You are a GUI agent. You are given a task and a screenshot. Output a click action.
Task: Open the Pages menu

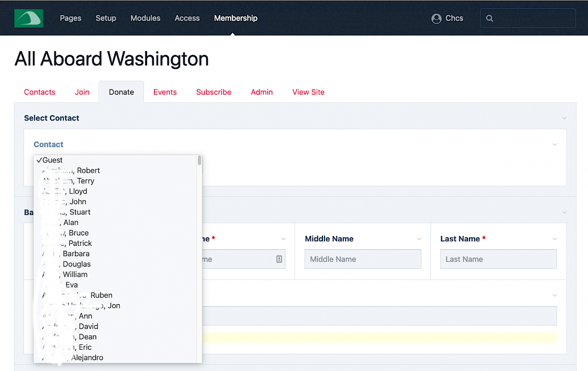click(70, 18)
